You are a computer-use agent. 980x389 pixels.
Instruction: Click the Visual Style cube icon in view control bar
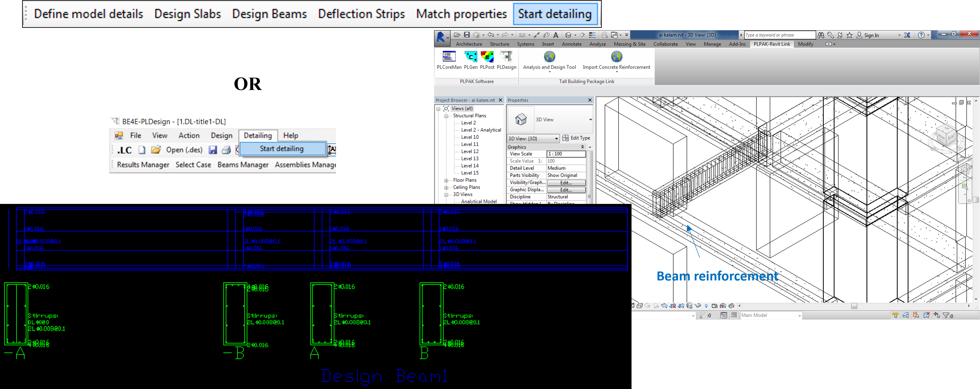639,306
